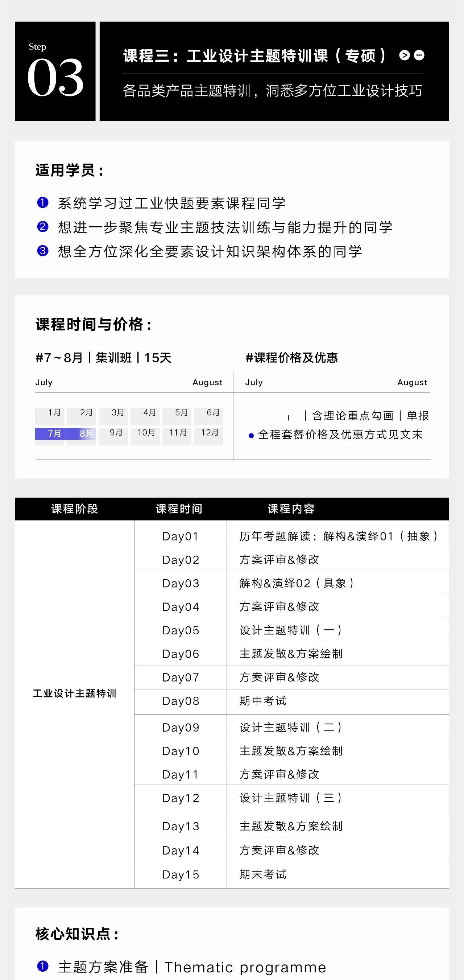Click the Step 03 black tile
The image size is (464, 980).
pos(55,71)
